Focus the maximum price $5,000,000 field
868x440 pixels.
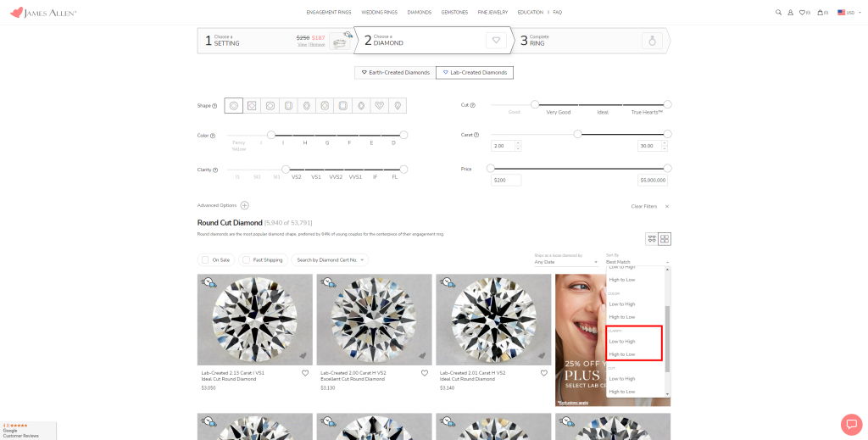click(652, 181)
